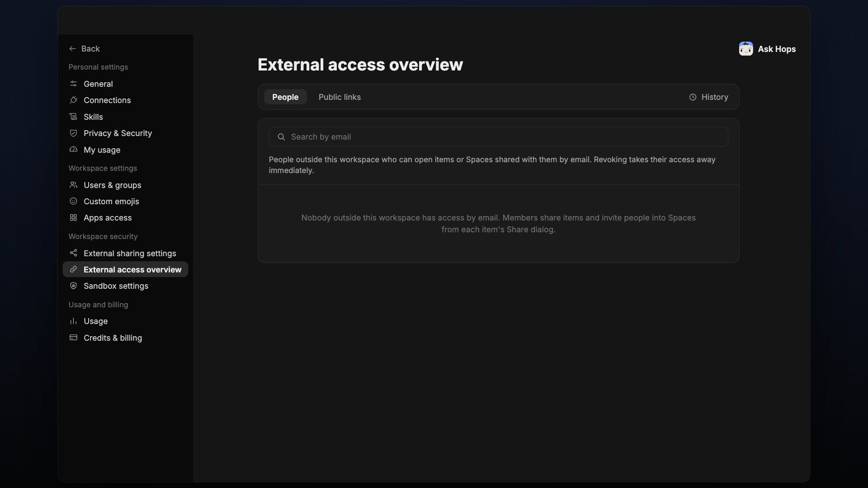Click the 'People outside this workspace' description
Screen dimensions: 868x488
[x=492, y=165]
